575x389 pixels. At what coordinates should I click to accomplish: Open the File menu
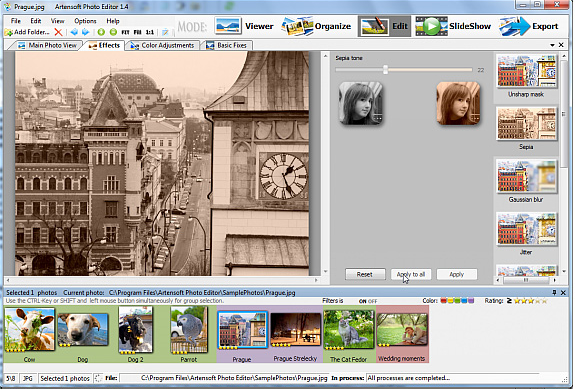(16, 21)
